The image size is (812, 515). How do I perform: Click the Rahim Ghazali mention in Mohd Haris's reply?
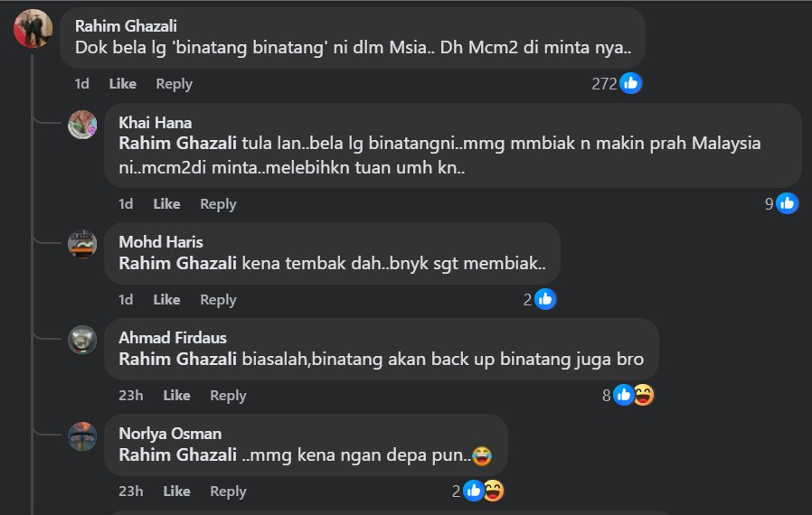click(178, 264)
